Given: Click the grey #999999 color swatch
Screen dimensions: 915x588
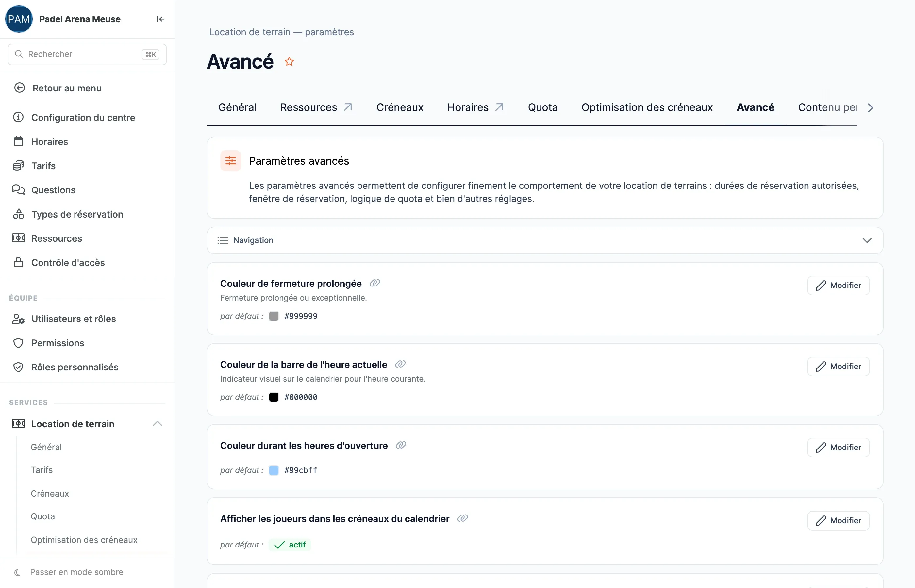Looking at the screenshot, I should [x=274, y=316].
